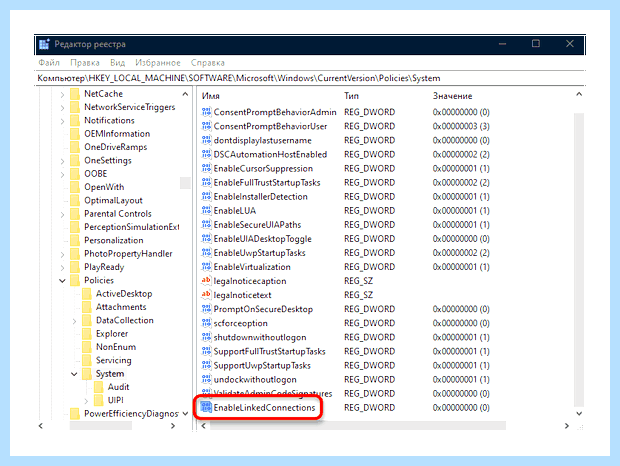Select the EnableCursorSuppression value name
This screenshot has height=466, width=620.
[263, 168]
